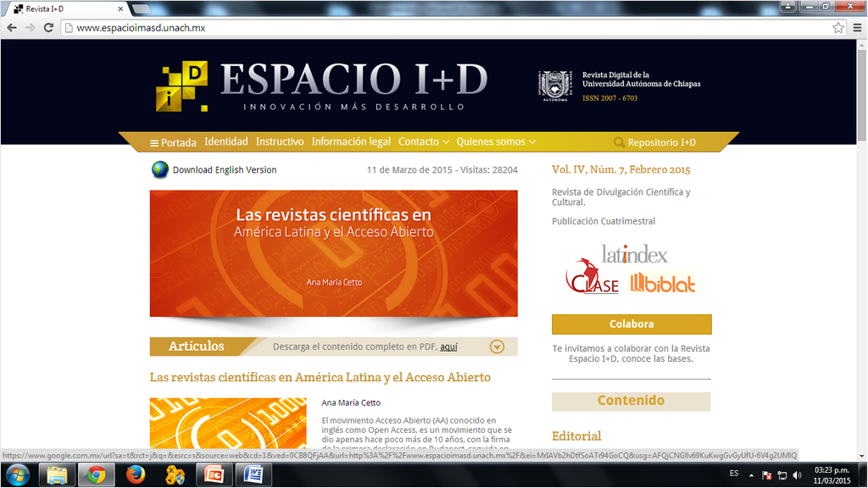Click the volume speaker tray icon
Image resolution: width=868 pixels, height=488 pixels.
pyautogui.click(x=797, y=475)
